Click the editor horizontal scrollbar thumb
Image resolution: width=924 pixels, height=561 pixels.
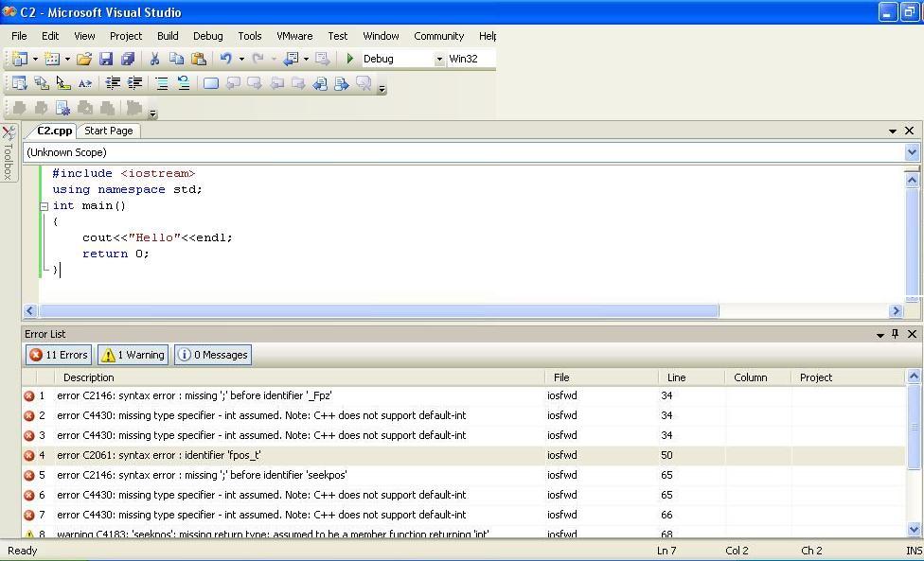[379, 310]
